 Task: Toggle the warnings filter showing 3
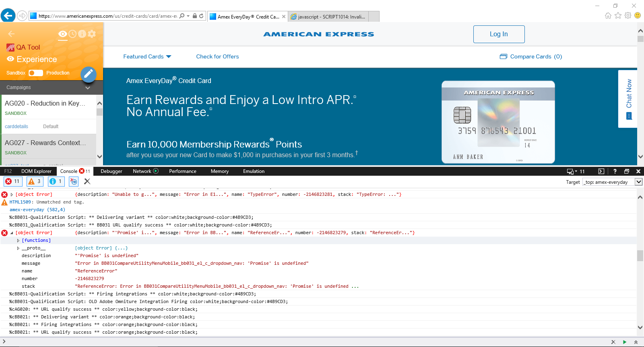(35, 181)
